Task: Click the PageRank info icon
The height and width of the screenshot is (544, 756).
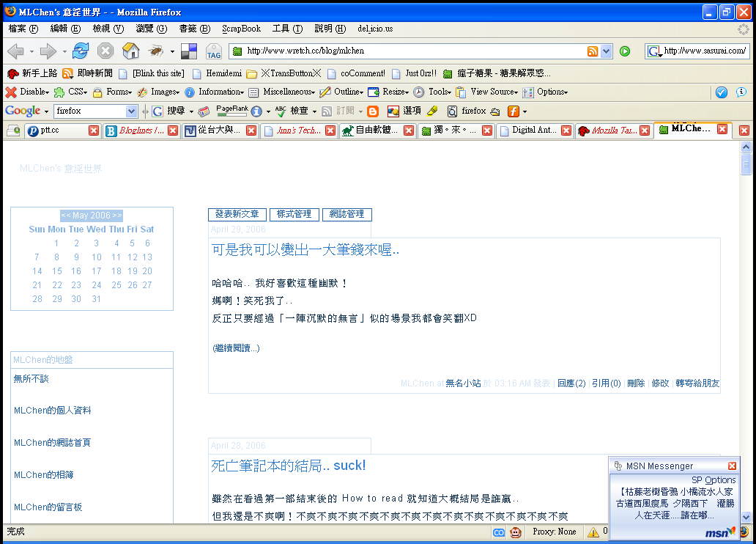Action: pos(256,112)
